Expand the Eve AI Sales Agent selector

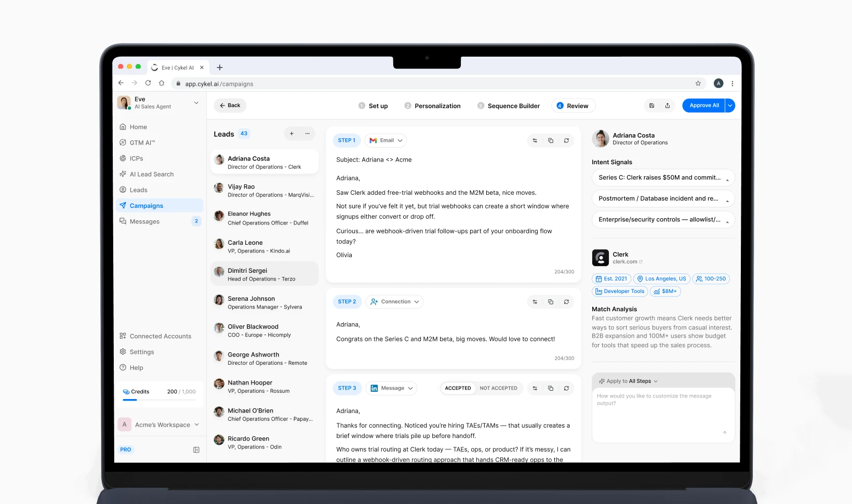[196, 103]
